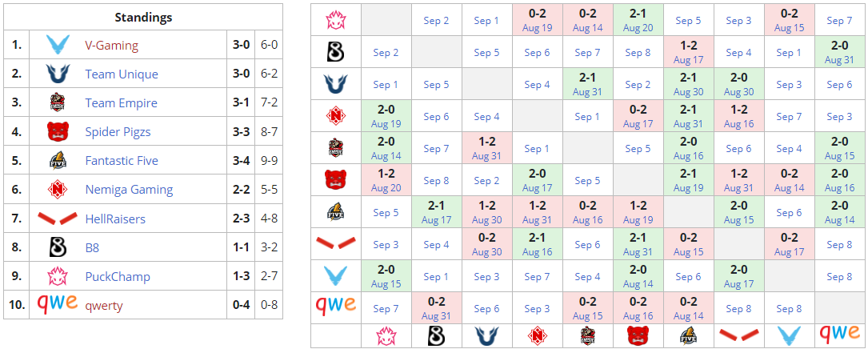The height and width of the screenshot is (353, 868).
Task: Click the HellRaisers logo in the crosstable's bottom row
Action: pos(738,335)
